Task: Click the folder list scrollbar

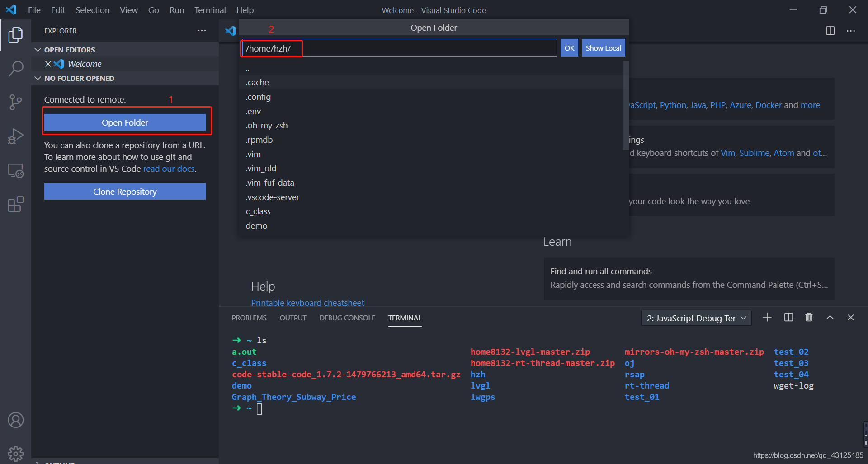Action: coord(626,106)
